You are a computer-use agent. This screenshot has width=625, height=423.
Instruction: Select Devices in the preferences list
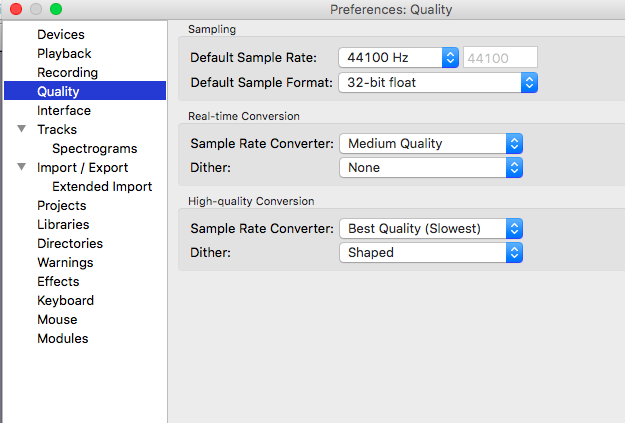click(61, 35)
